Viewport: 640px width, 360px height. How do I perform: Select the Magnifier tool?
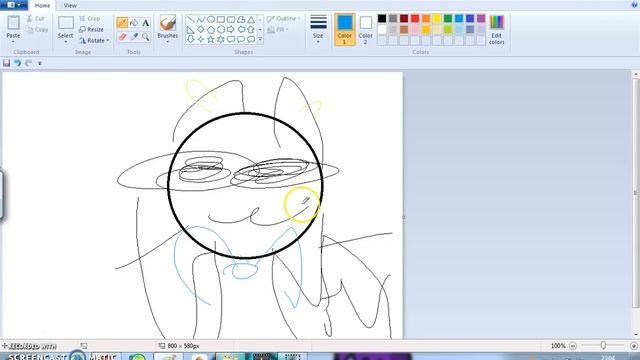146,37
